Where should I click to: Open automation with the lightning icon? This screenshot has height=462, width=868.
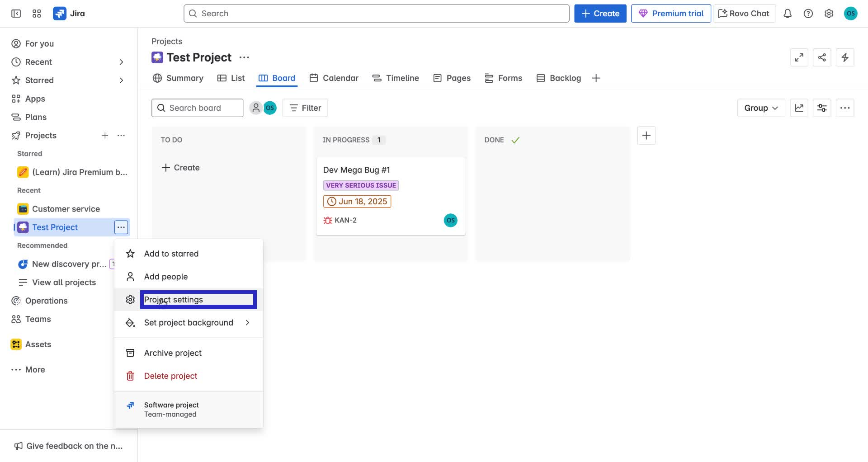click(845, 57)
